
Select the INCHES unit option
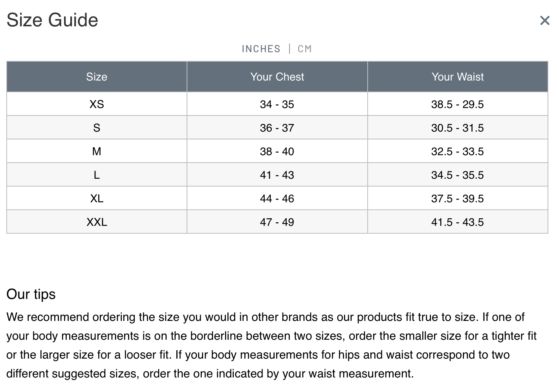click(x=261, y=49)
